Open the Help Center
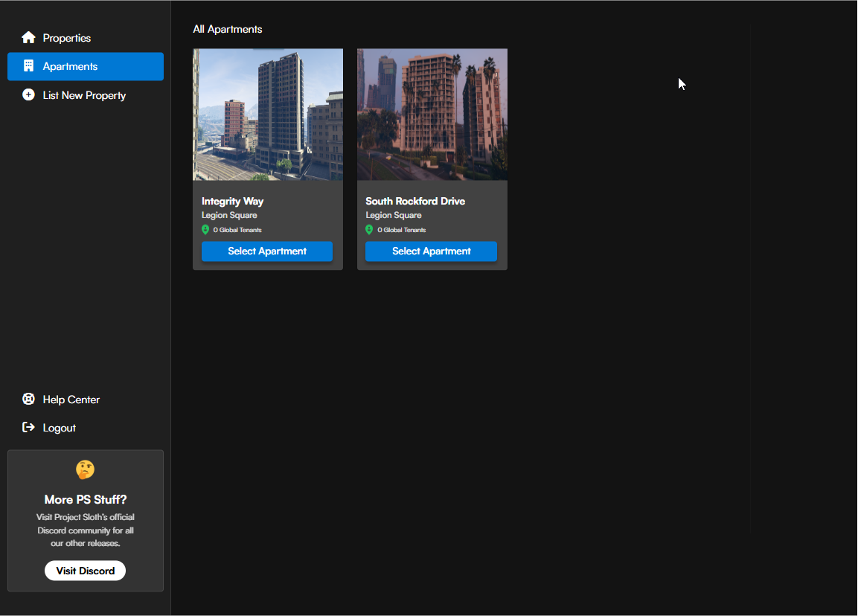The height and width of the screenshot is (616, 858). point(86,400)
